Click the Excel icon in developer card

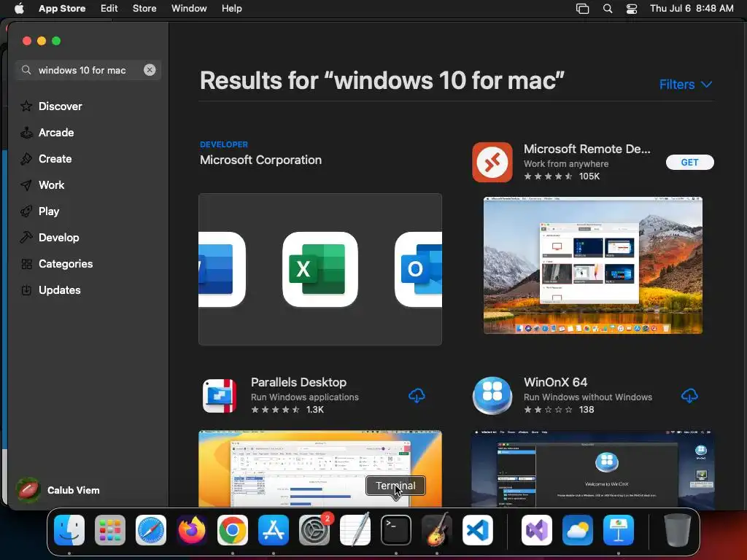pyautogui.click(x=320, y=270)
